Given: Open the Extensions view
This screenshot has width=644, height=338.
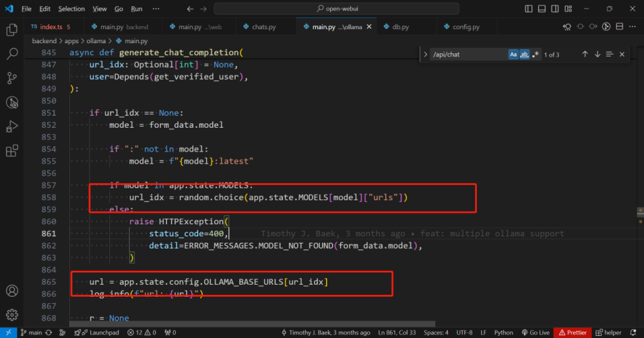Looking at the screenshot, I should click(x=12, y=151).
